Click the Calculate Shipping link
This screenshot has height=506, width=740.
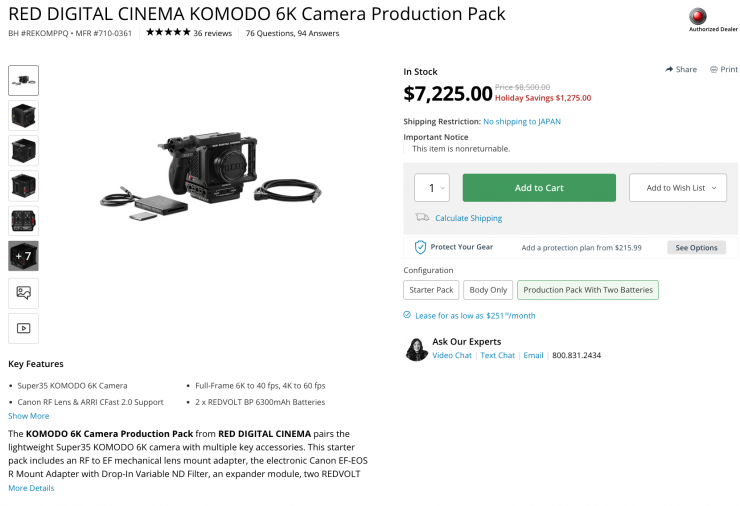tap(468, 218)
